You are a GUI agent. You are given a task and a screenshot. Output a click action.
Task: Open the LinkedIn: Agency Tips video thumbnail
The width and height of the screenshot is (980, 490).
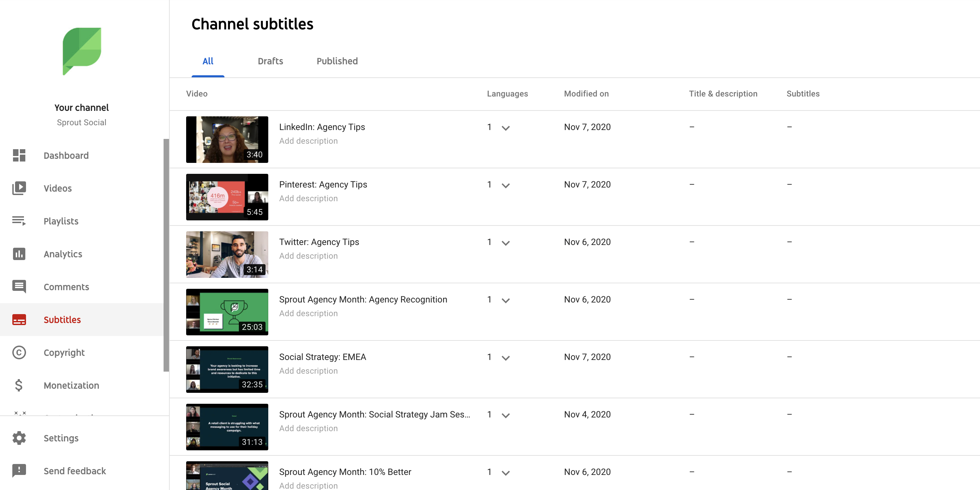[x=227, y=140]
